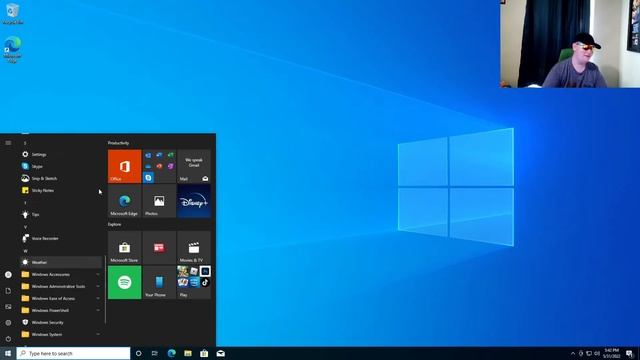640x360 pixels.
Task: Expand the Windows Accessories folder
Action: tap(61, 274)
